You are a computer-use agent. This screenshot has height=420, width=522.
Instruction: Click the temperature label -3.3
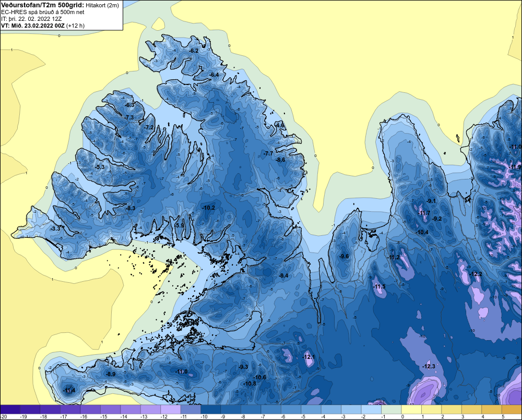click(x=55, y=229)
